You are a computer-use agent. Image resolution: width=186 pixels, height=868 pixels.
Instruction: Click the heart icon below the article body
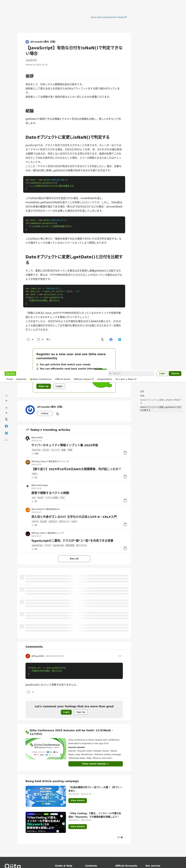[x=28, y=340]
